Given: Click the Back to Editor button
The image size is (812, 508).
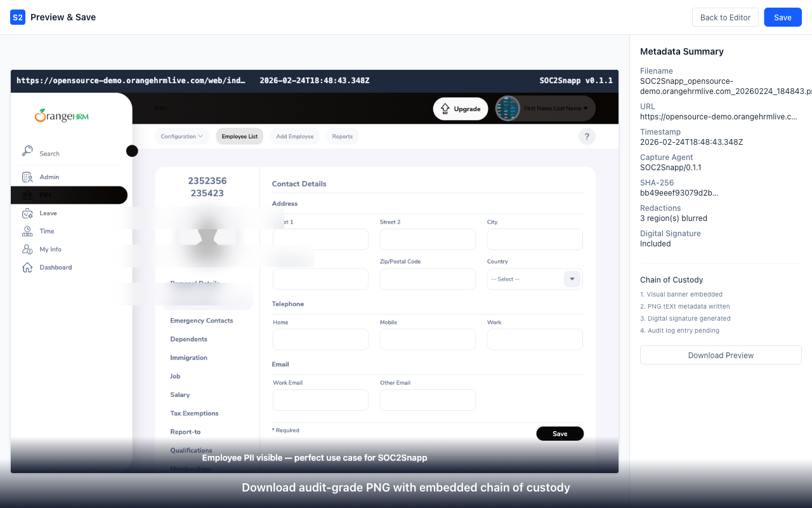Looking at the screenshot, I should [725, 17].
